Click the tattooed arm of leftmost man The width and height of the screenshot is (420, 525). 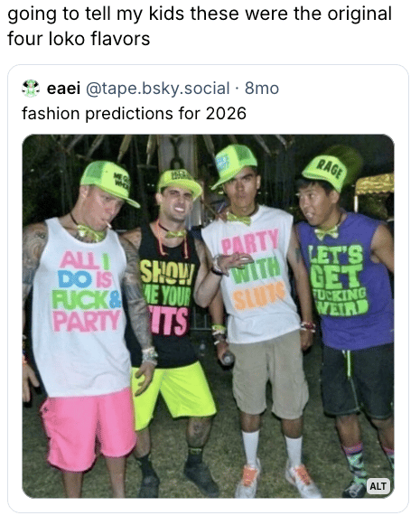(x=137, y=295)
